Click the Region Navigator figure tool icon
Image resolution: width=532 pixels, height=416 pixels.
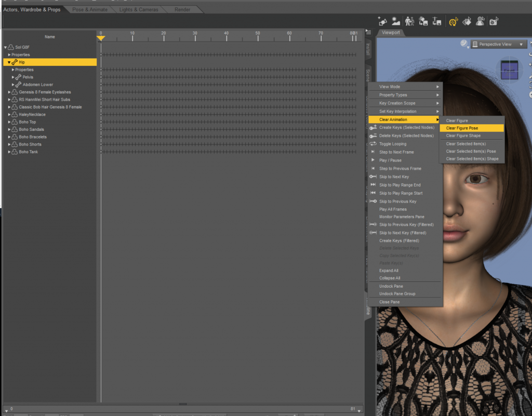pos(480,21)
